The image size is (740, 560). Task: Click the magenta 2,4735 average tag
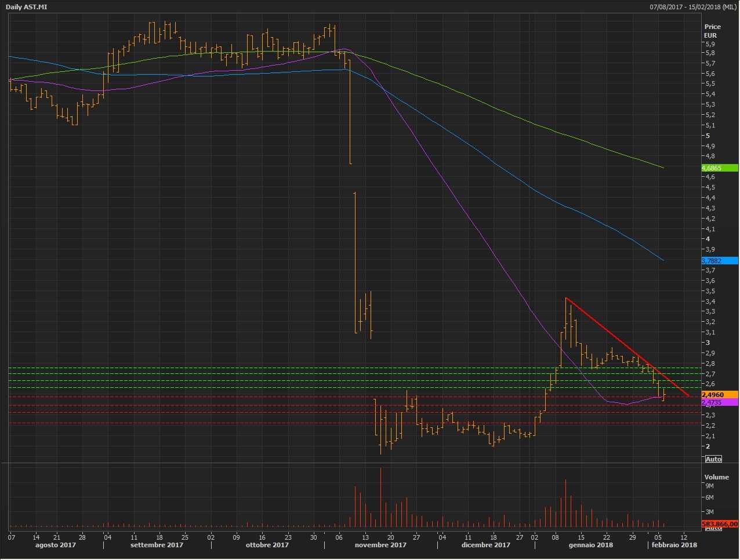tap(719, 402)
